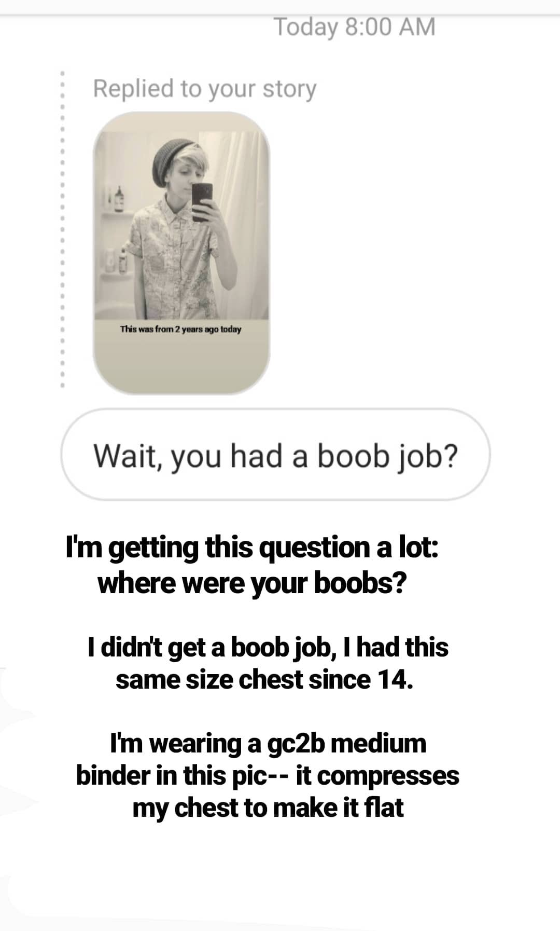Image resolution: width=560 pixels, height=931 pixels.
Task: Tap the "Today 8:00 AM" timestamp
Action: pyautogui.click(x=355, y=26)
